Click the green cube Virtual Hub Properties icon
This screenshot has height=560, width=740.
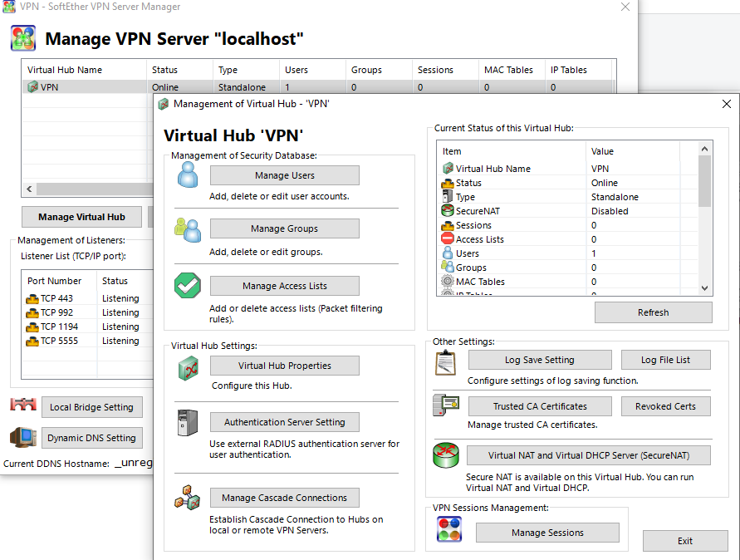tap(188, 368)
